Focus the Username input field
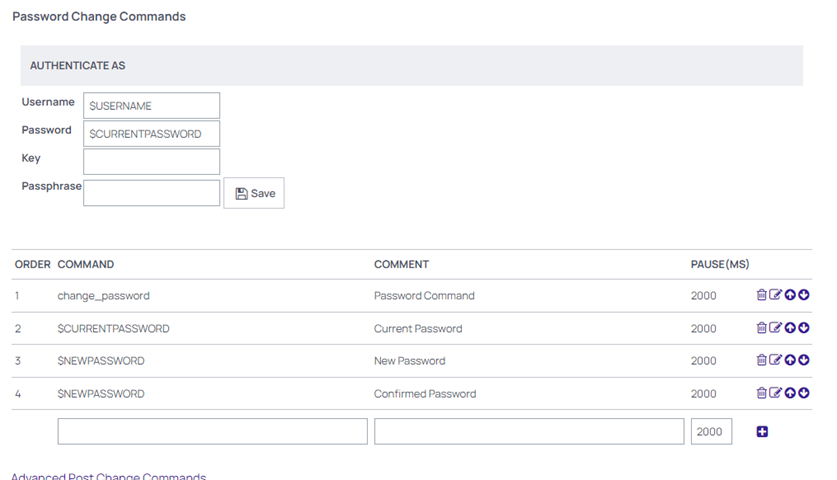Viewport: 837px width, 480px height. (x=152, y=106)
